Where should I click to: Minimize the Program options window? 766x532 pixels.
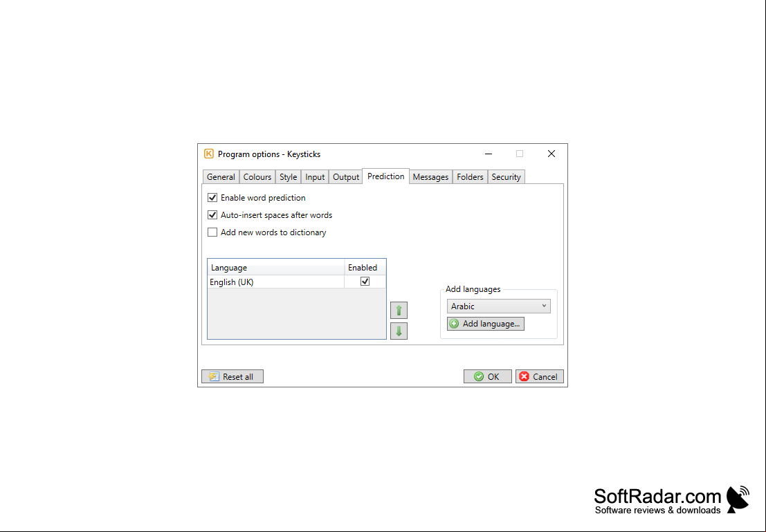coord(489,154)
